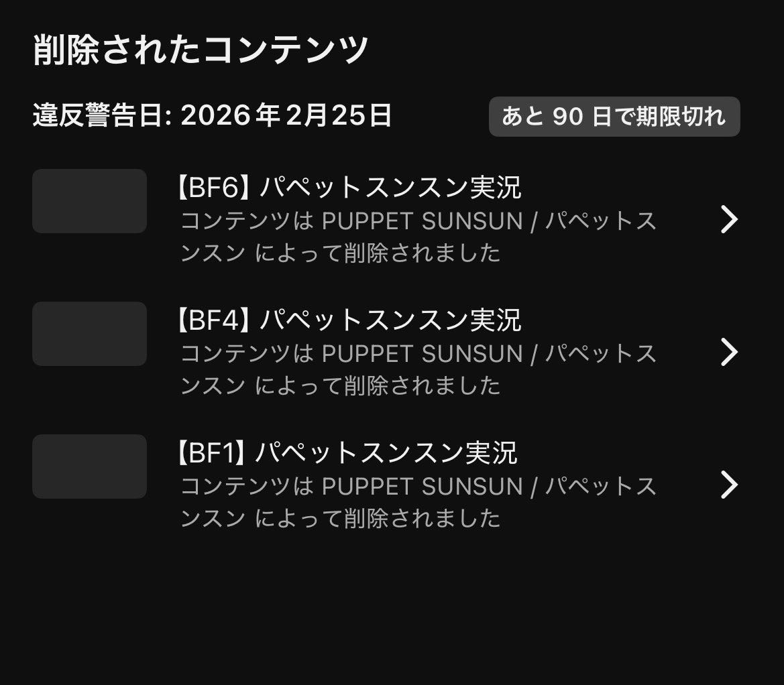Click PUPPET SUNSUN name in 【BF6】 description
This screenshot has width=784, height=685.
click(422, 221)
